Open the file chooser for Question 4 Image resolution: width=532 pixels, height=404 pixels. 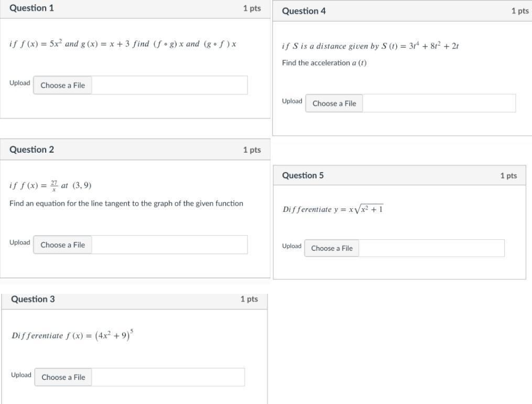point(334,103)
